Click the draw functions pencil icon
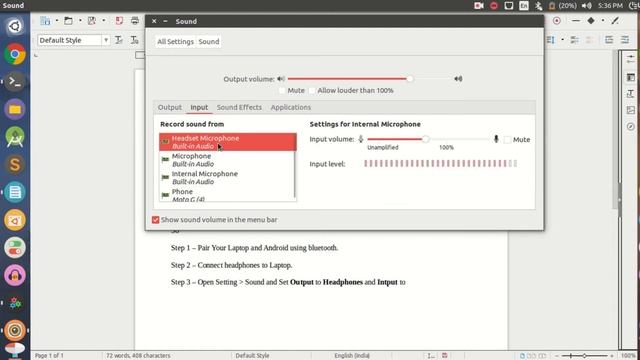Screen dimensions: 640x360 615,21
